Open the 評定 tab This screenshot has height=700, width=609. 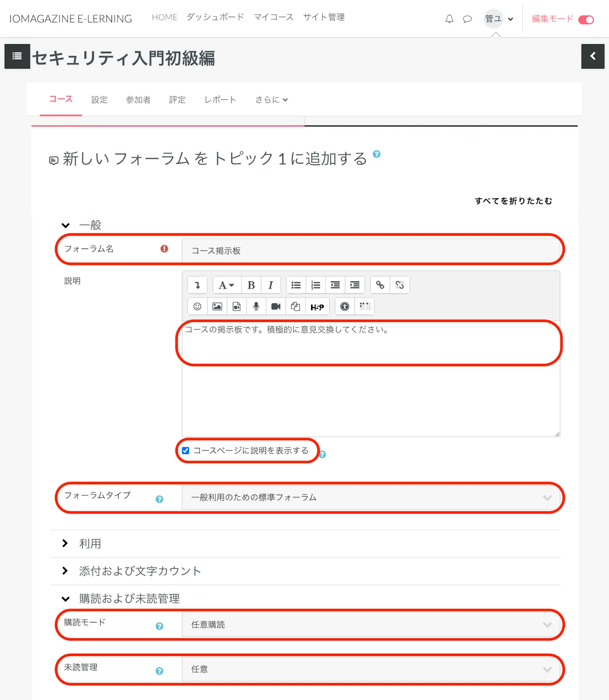[177, 100]
